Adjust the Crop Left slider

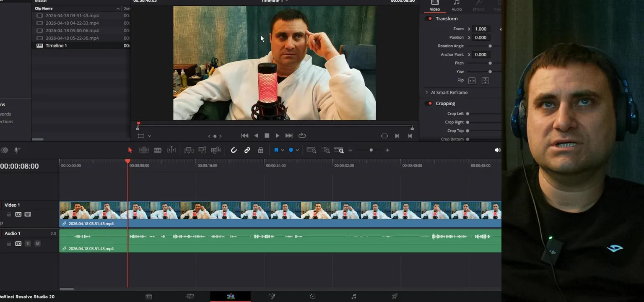[467, 114]
